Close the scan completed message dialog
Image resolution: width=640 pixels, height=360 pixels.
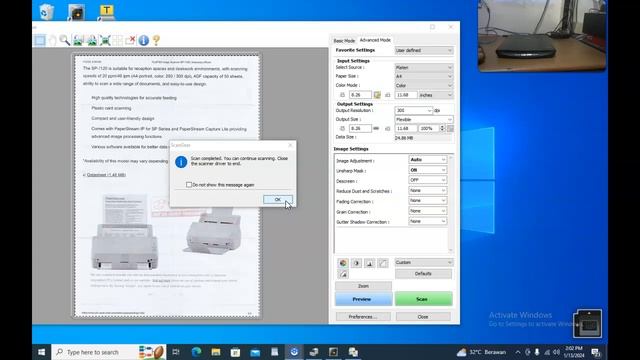click(290, 145)
